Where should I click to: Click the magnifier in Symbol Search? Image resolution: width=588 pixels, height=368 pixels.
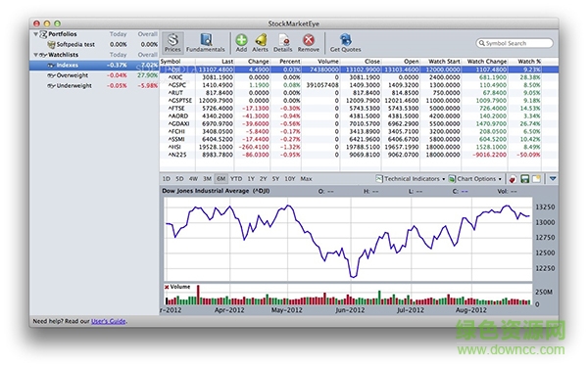(481, 43)
